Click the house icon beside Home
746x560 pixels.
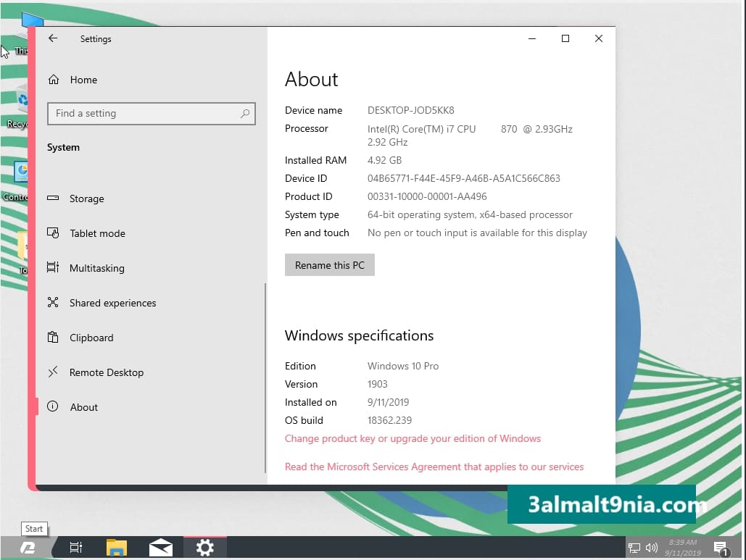tap(54, 80)
